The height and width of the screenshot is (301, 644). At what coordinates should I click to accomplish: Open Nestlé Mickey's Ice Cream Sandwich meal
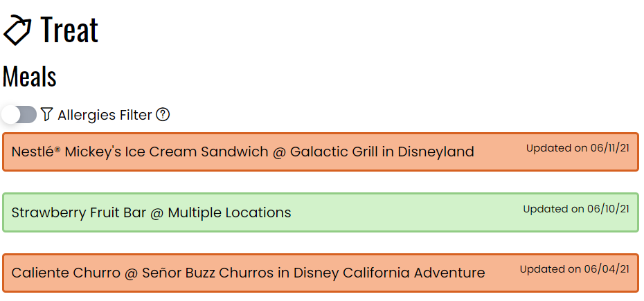[242, 152]
